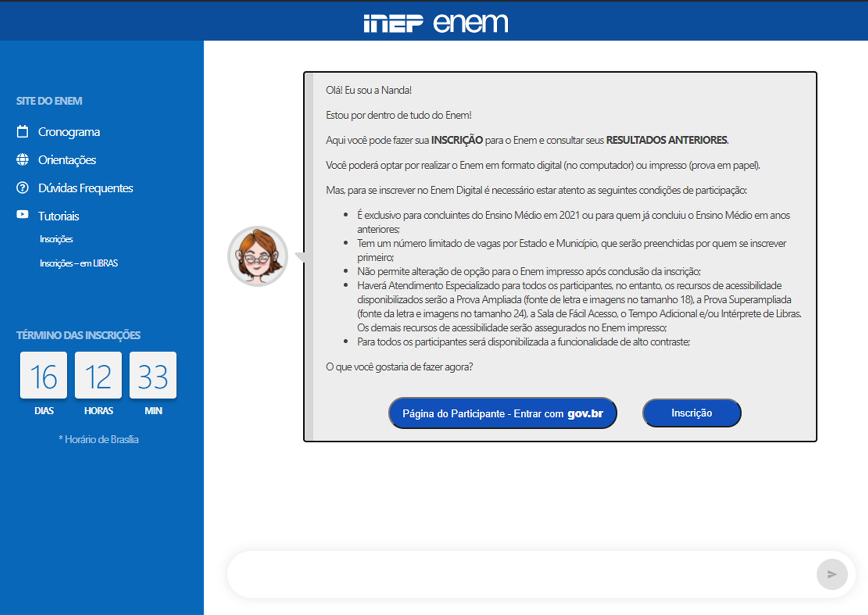
Task: Focus the chat message input field
Action: tap(520, 574)
